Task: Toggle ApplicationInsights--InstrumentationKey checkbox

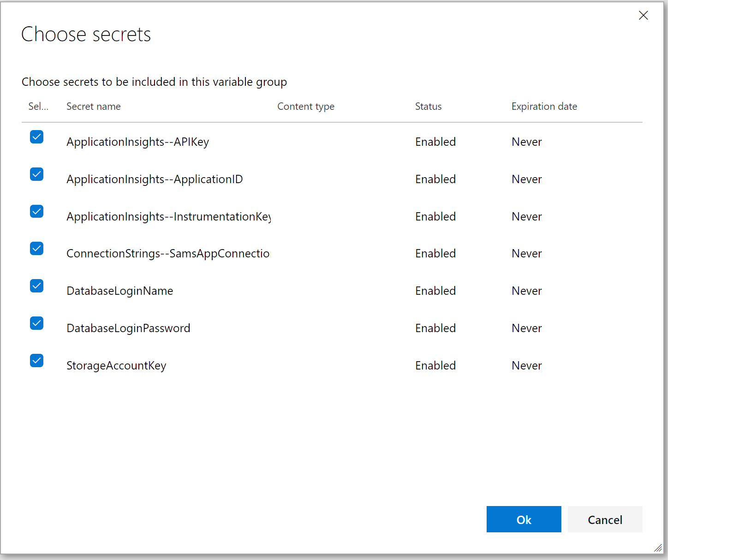Action: [36, 212]
